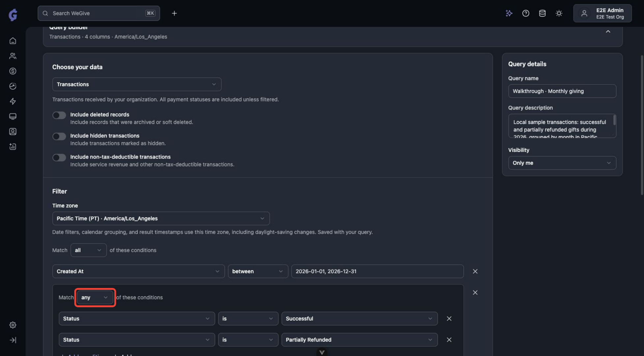
Task: Open the WeGive logo home
Action: (13, 15)
